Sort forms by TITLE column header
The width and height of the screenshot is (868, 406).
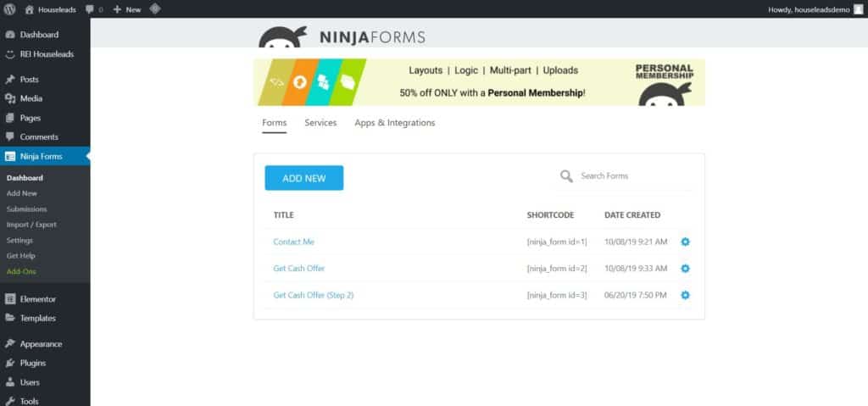(283, 215)
